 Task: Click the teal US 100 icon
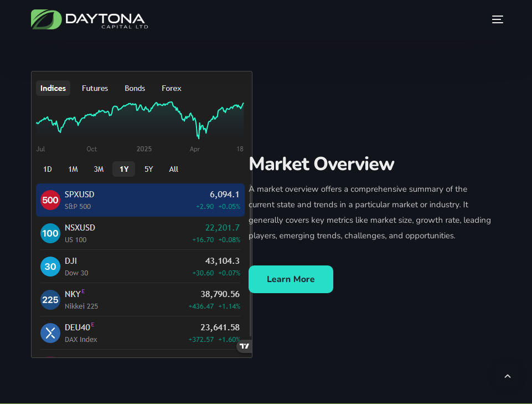(x=50, y=233)
